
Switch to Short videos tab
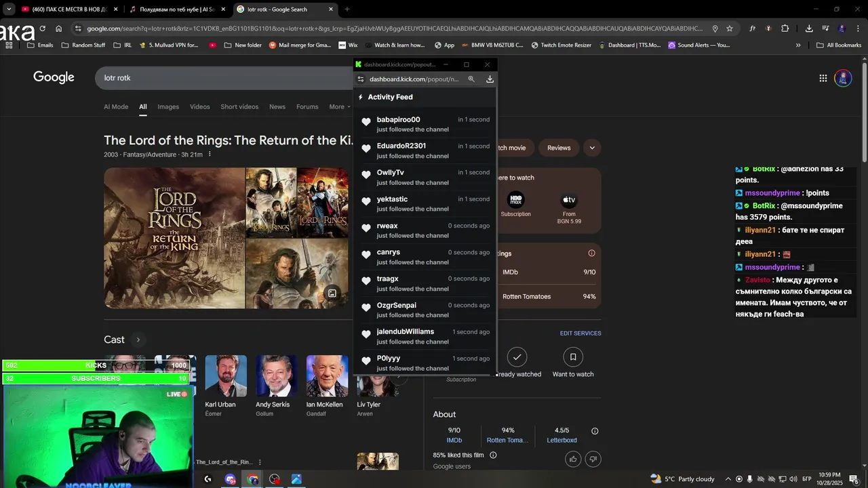(x=239, y=107)
